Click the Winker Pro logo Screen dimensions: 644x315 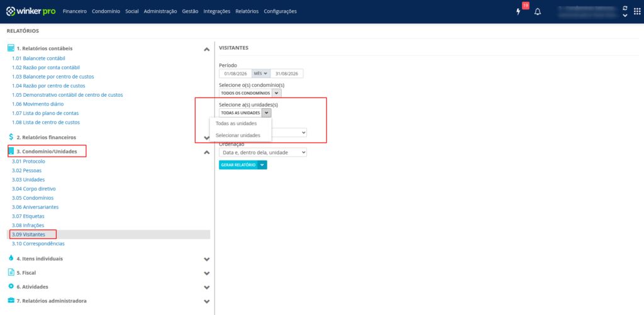coord(31,11)
